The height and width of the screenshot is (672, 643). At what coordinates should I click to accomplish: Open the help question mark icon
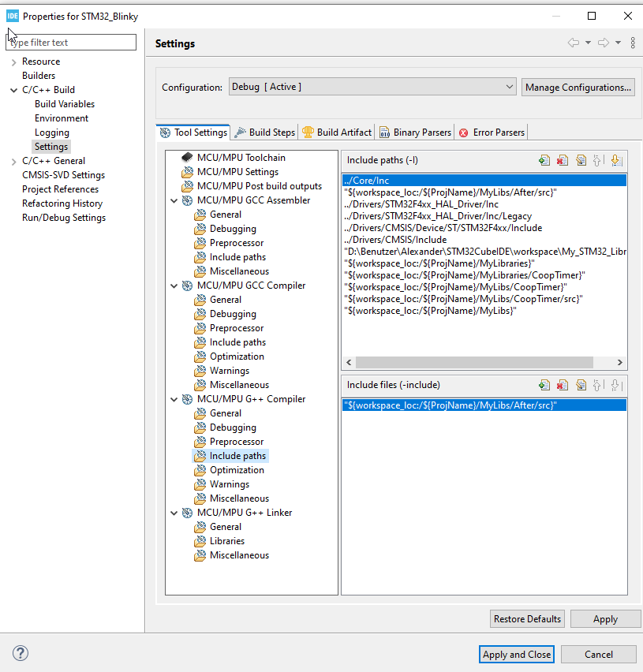(x=21, y=653)
